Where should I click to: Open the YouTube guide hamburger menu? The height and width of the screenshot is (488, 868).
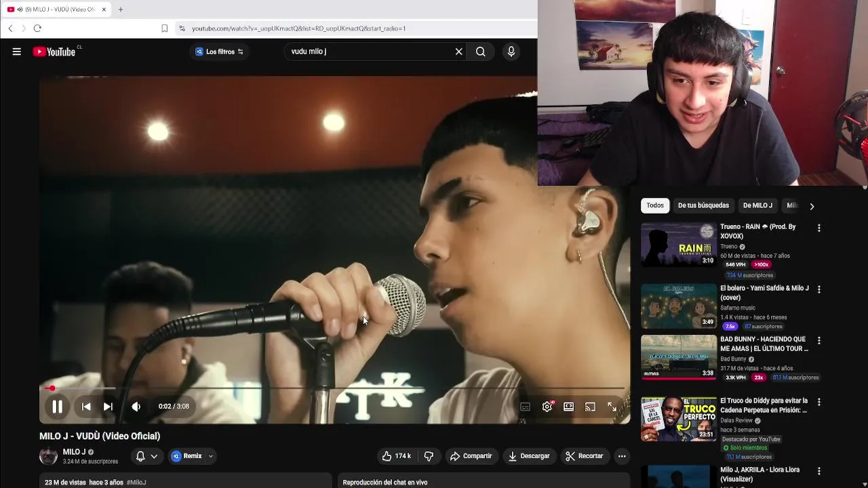point(17,52)
